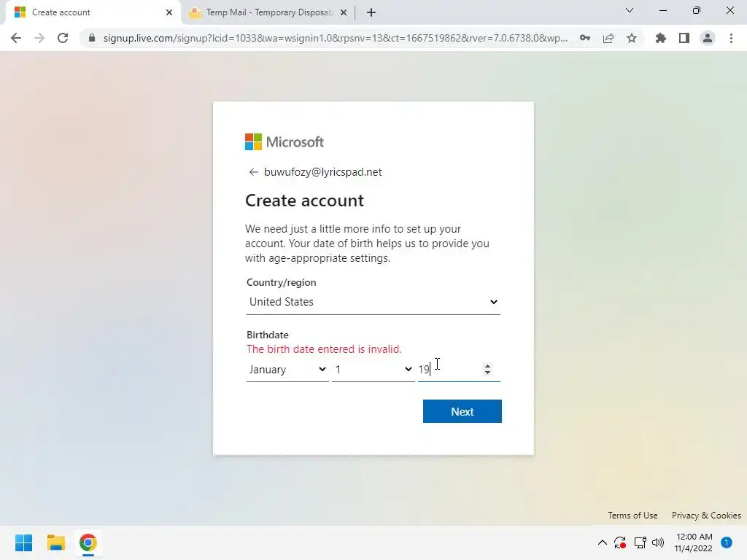
Task: Open a new tab with the plus button
Action: coord(371,12)
